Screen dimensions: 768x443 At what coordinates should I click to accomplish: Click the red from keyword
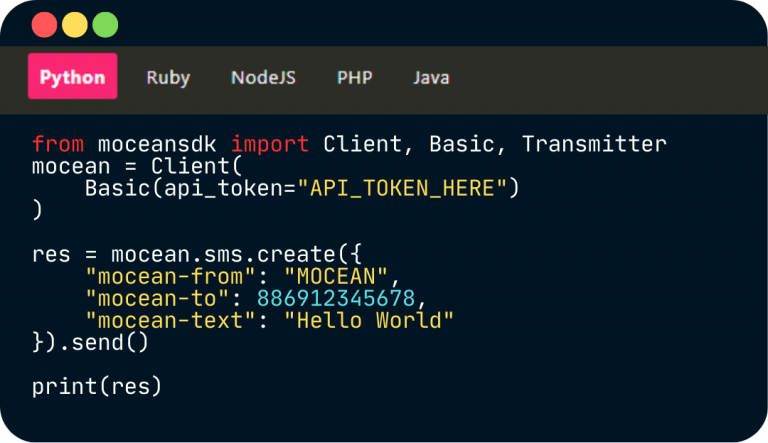[x=57, y=144]
